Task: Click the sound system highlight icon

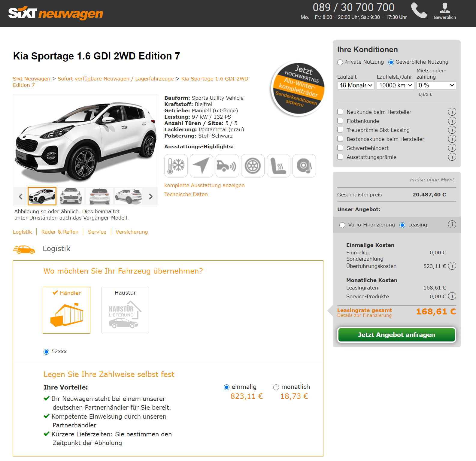Action: tap(304, 166)
